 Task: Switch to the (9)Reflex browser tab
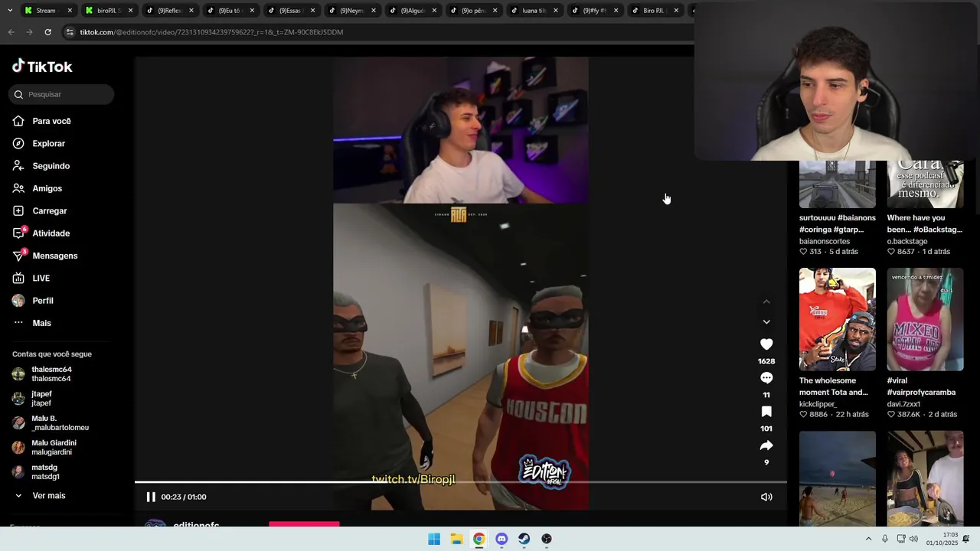coord(169,11)
